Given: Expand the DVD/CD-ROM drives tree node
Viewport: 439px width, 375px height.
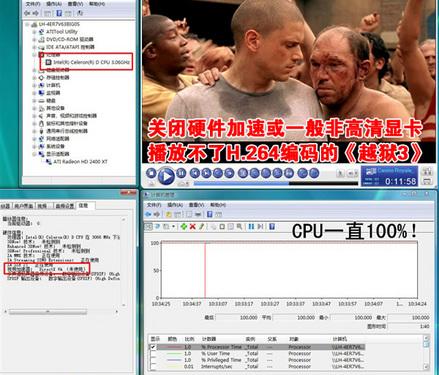Looking at the screenshot, I should point(34,39).
